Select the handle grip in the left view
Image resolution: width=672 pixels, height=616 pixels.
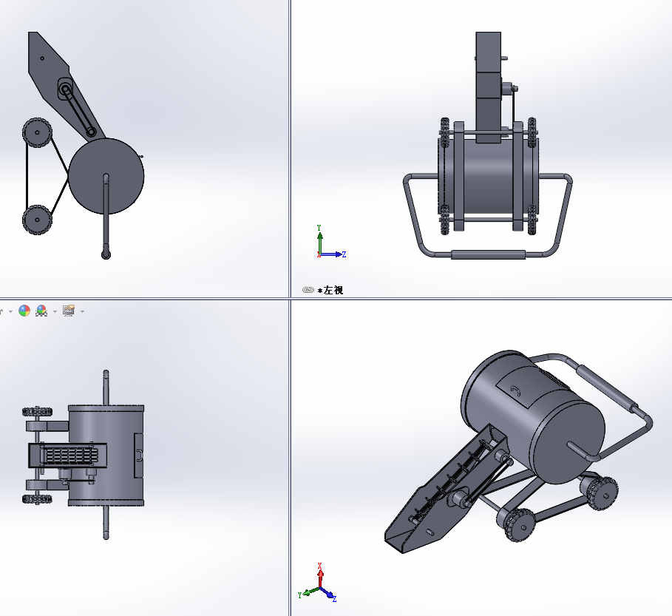tap(488, 254)
